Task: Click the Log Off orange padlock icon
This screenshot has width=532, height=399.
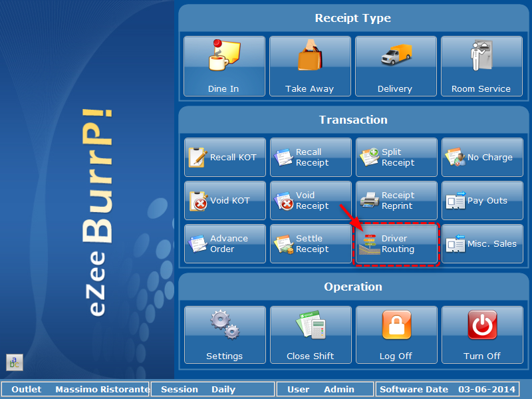Action: 396,325
